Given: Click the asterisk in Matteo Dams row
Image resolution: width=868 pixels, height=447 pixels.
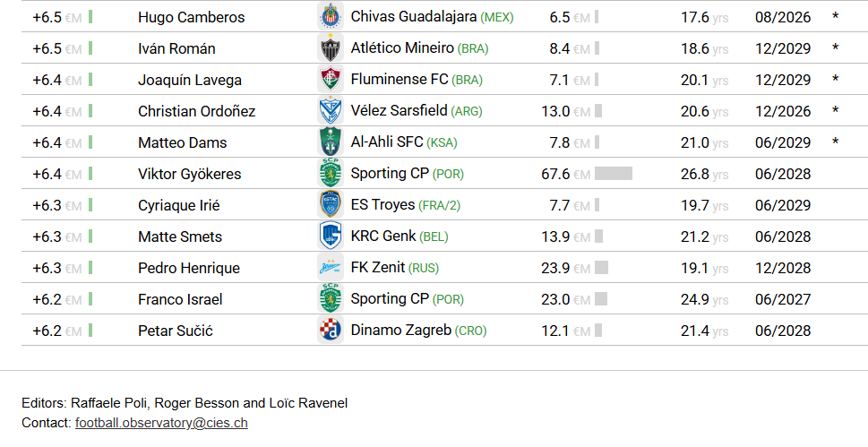Looking at the screenshot, I should (x=836, y=142).
